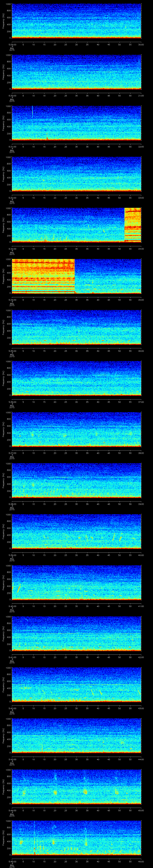
Task: Click the spectrogram panel starting at 5:40:00
Action: tap(77, 583)
